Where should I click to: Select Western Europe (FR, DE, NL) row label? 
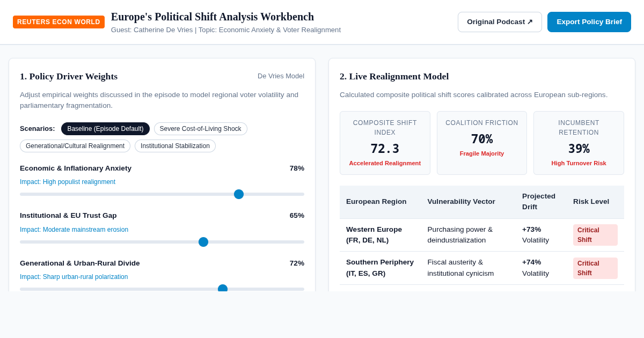coord(374,235)
